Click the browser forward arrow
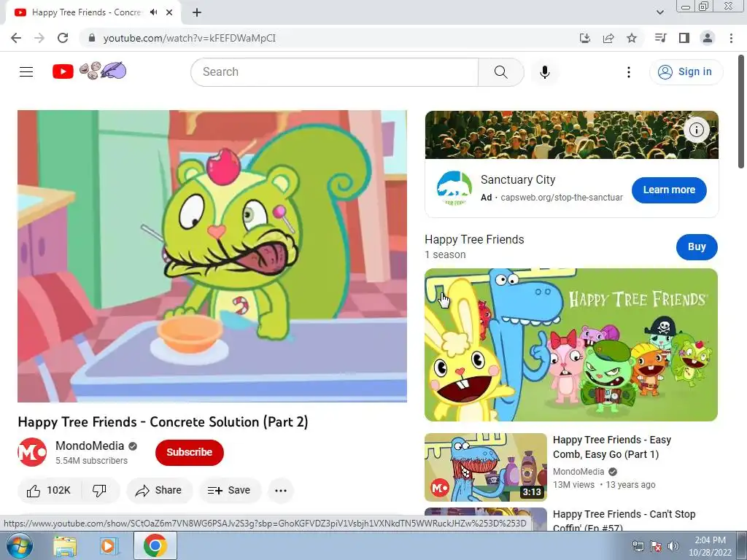The image size is (747, 560). tap(39, 38)
